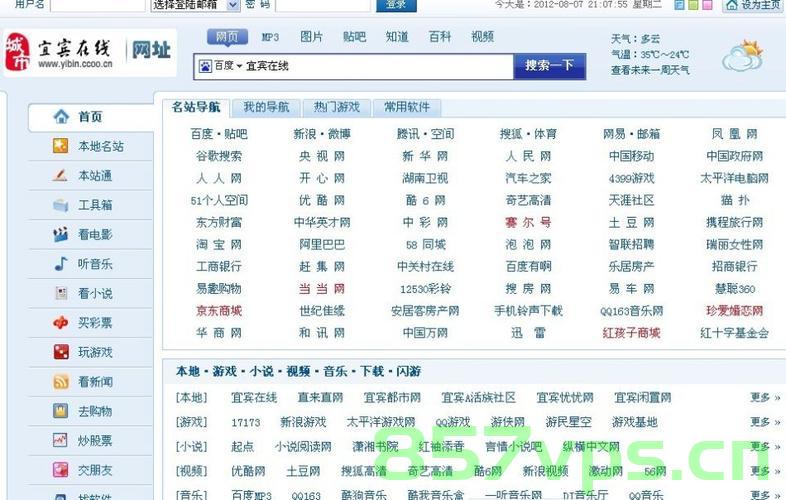
Task: Select the 热门游戏 tab
Action: click(x=337, y=107)
